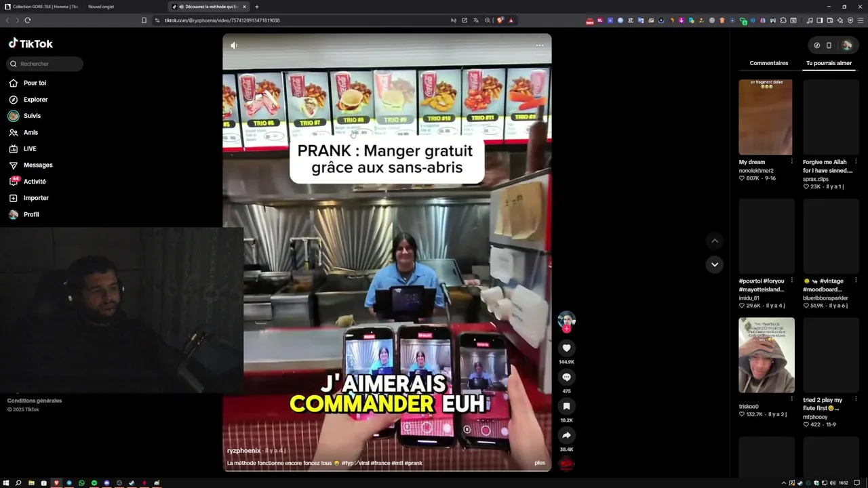Open the Windows Start menu
Viewport: 868px width, 488px height.
pos(6,483)
